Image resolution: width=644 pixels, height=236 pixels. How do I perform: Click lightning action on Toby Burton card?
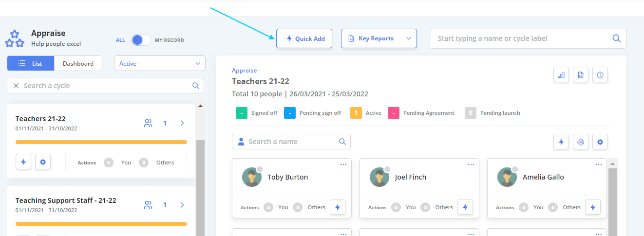tap(338, 207)
